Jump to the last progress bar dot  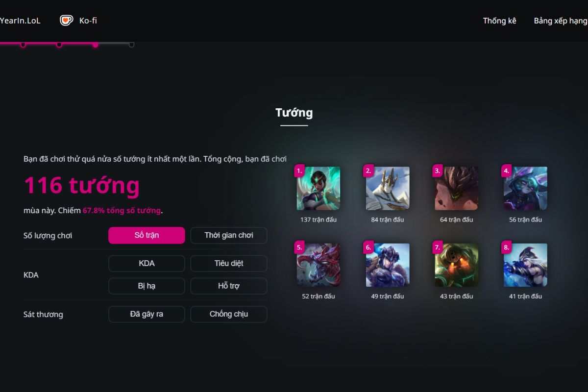[131, 45]
